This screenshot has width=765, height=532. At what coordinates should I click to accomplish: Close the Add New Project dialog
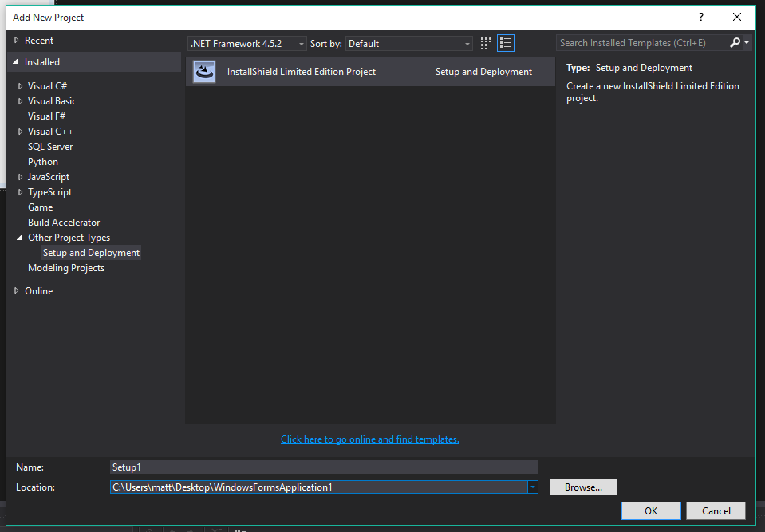pyautogui.click(x=737, y=17)
